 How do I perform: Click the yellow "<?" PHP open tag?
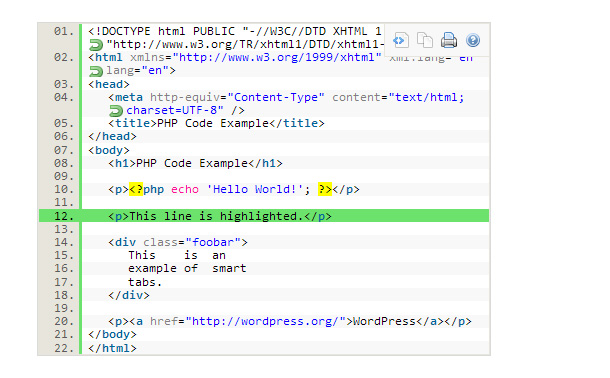pyautogui.click(x=136, y=189)
